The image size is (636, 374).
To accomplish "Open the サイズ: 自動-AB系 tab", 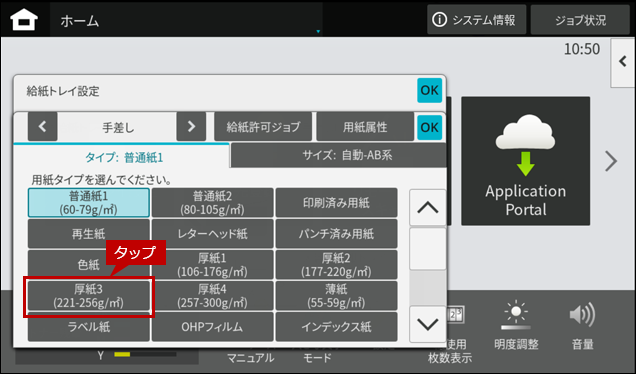I will (338, 155).
